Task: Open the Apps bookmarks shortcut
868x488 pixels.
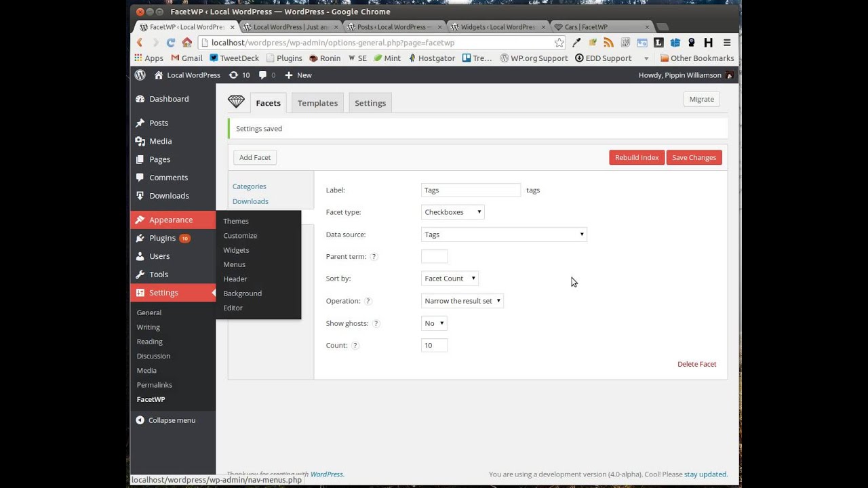Action: [x=149, y=58]
